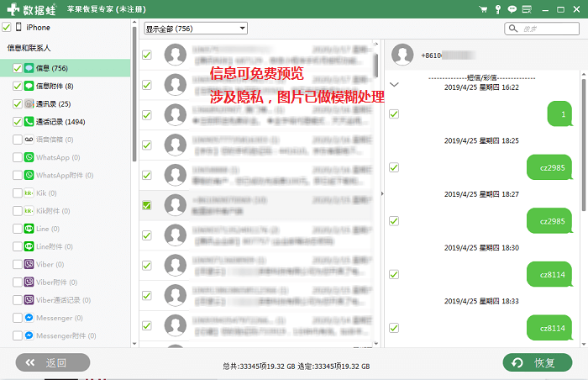Select the Viber附件 (0) icon
588x380 pixels.
click(x=29, y=282)
